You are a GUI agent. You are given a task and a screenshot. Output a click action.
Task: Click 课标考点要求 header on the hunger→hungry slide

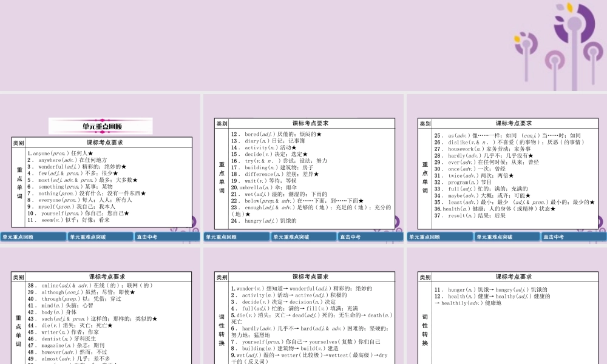click(x=514, y=277)
